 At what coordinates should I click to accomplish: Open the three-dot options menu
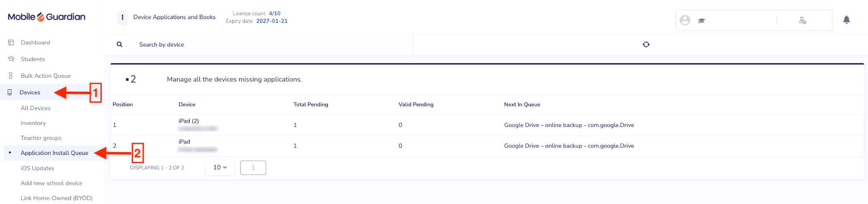click(122, 17)
